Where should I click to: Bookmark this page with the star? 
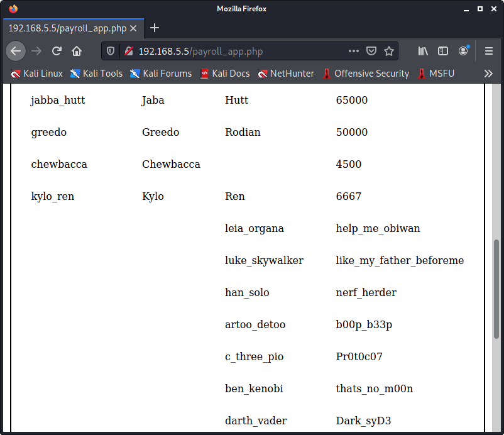[389, 51]
